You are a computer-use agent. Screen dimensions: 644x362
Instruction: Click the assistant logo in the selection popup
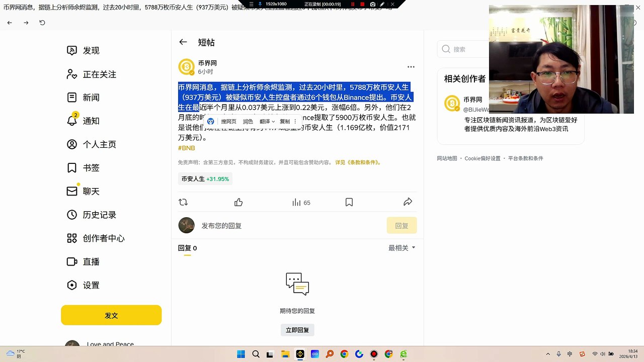(x=211, y=122)
